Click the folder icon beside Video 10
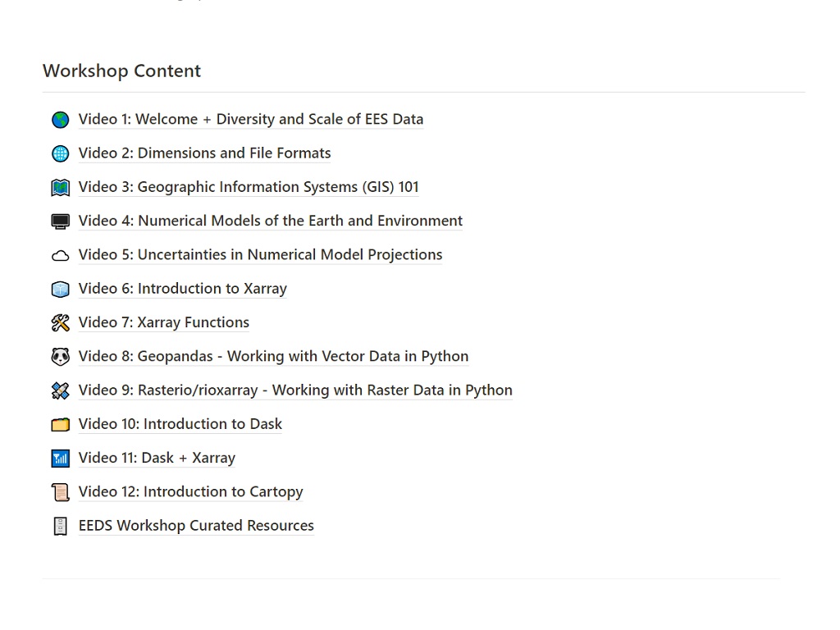 pos(60,424)
